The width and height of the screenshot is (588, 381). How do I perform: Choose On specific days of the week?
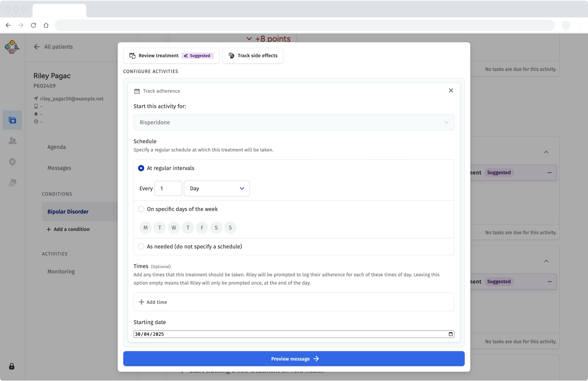coord(141,209)
